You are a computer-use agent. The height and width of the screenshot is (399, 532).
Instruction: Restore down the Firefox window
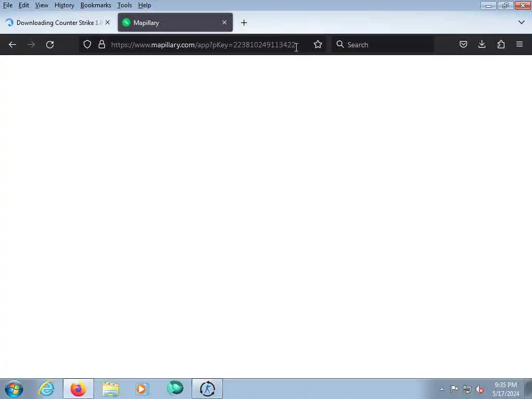click(x=505, y=5)
